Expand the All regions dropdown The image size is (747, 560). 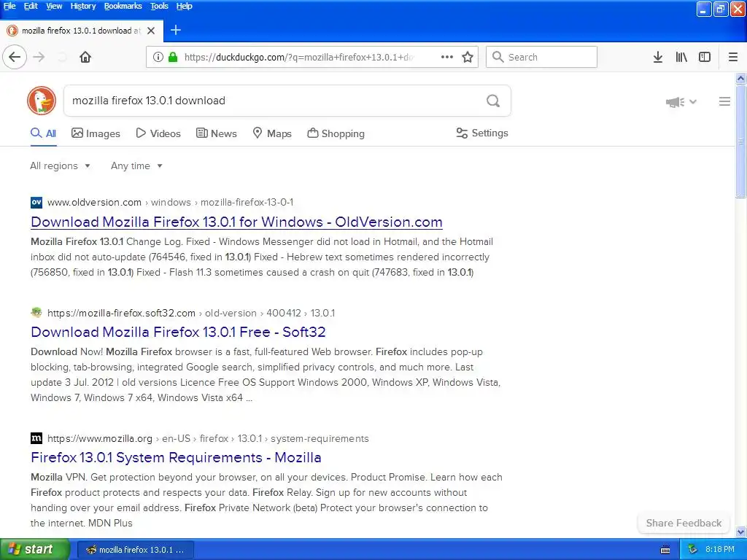(60, 166)
